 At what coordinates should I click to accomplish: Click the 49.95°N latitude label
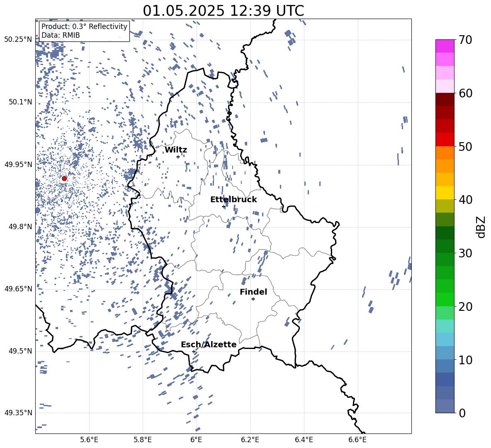[x=18, y=164]
